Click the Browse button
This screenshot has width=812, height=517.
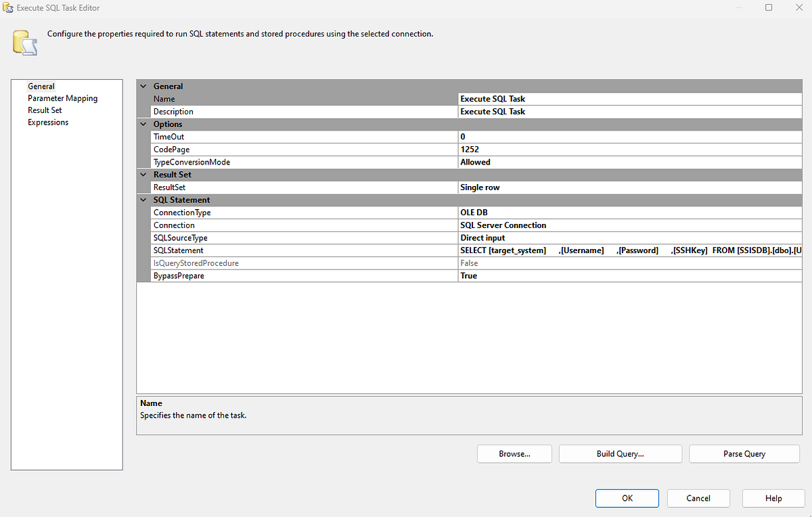[514, 453]
